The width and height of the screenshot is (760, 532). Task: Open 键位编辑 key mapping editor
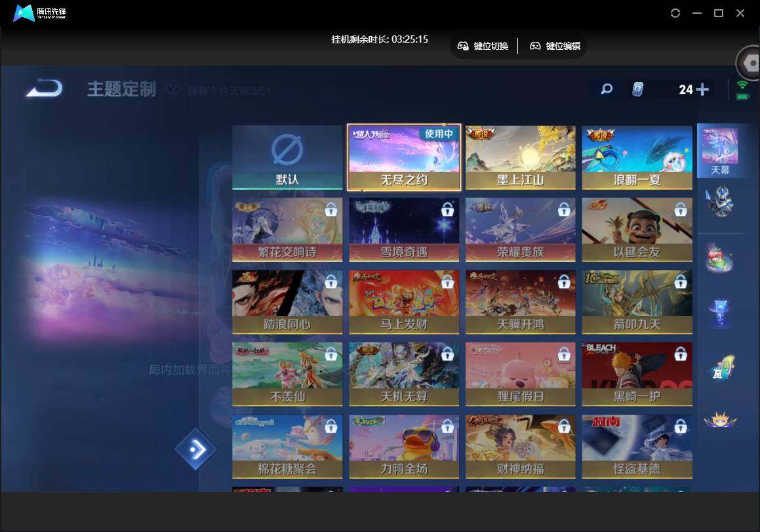555,46
